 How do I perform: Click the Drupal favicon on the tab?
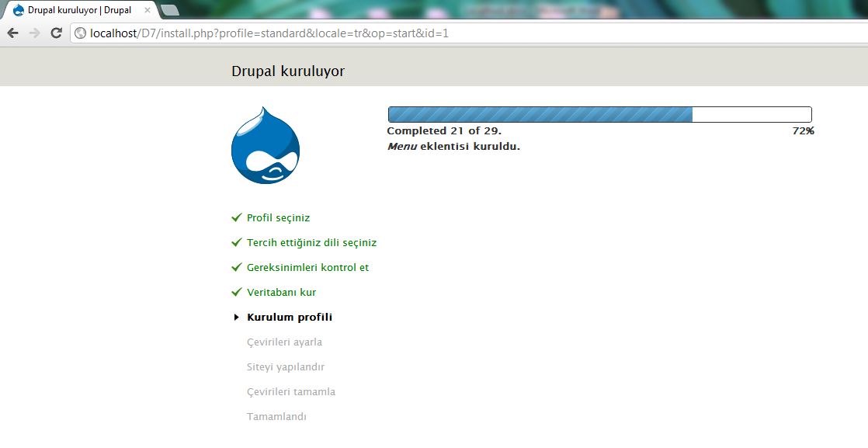click(x=19, y=10)
